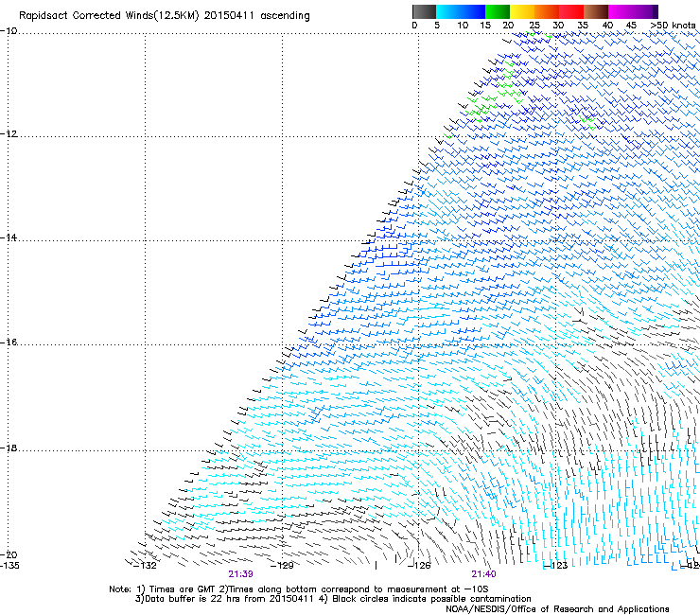700x615 pixels.
Task: Click the '-132' longitude axis label
Action: (x=146, y=566)
